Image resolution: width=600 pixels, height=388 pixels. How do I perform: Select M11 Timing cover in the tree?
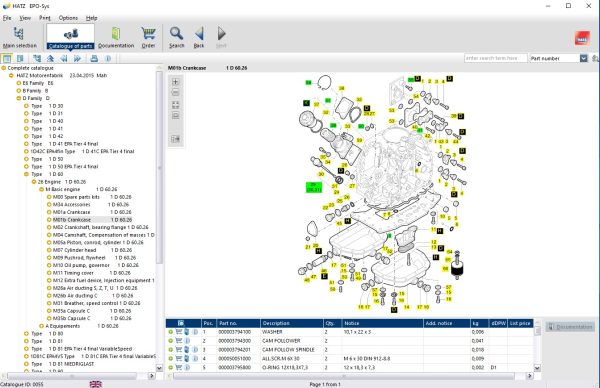91,273
